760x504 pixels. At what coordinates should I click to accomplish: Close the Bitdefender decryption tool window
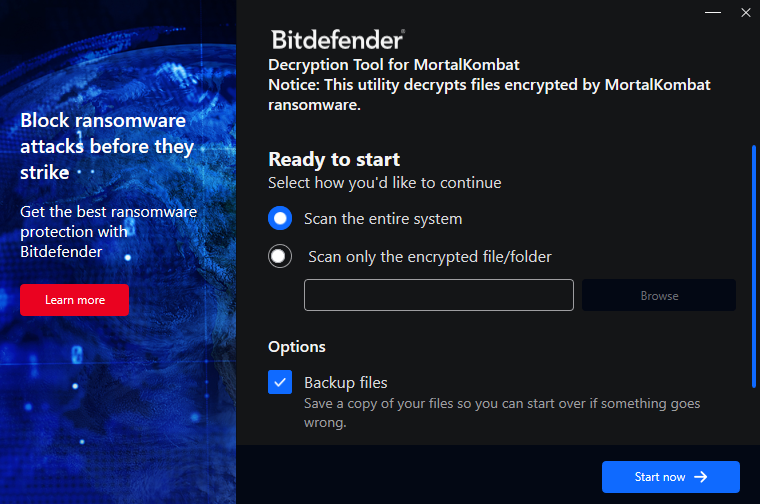click(745, 13)
